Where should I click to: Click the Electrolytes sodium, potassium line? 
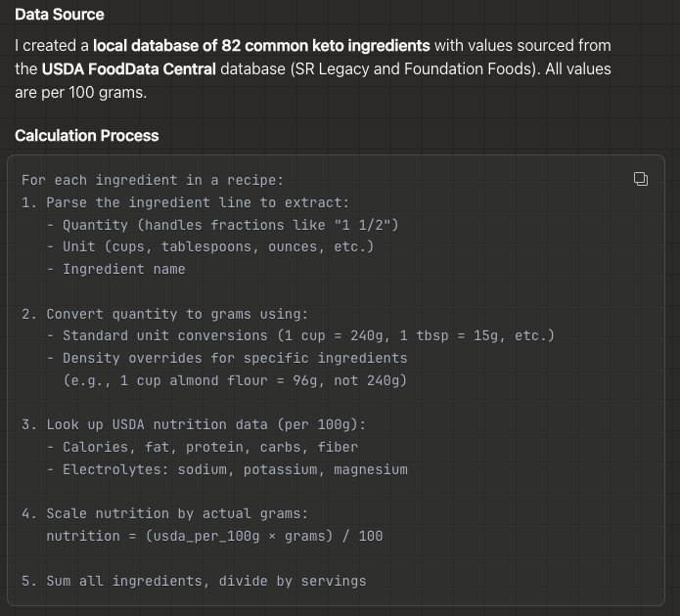coord(234,469)
